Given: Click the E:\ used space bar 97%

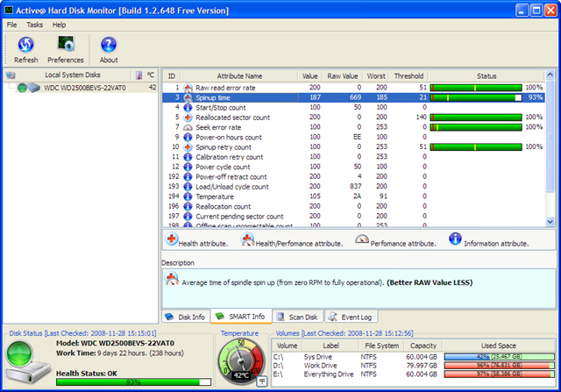Looking at the screenshot, I should click(x=500, y=374).
